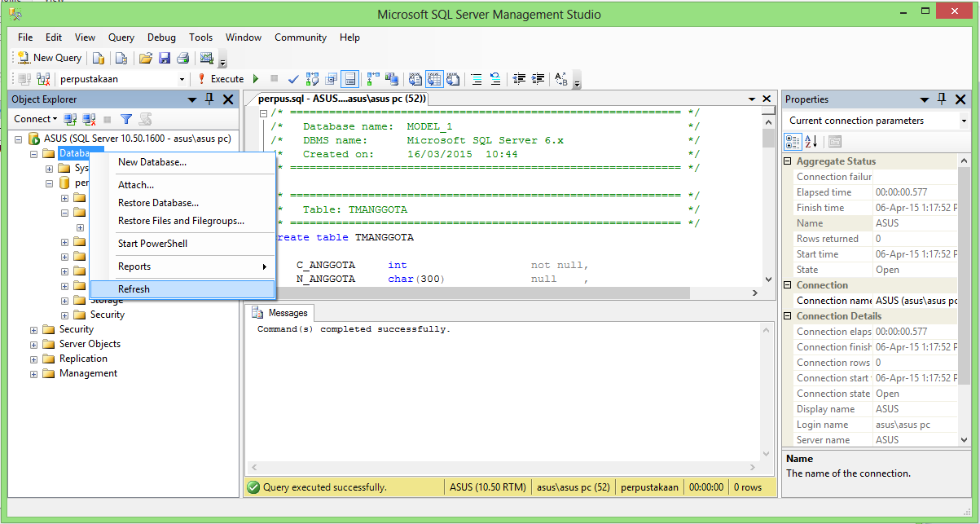Select Results to Grid icon
This screenshot has height=524, width=980.
pyautogui.click(x=434, y=79)
